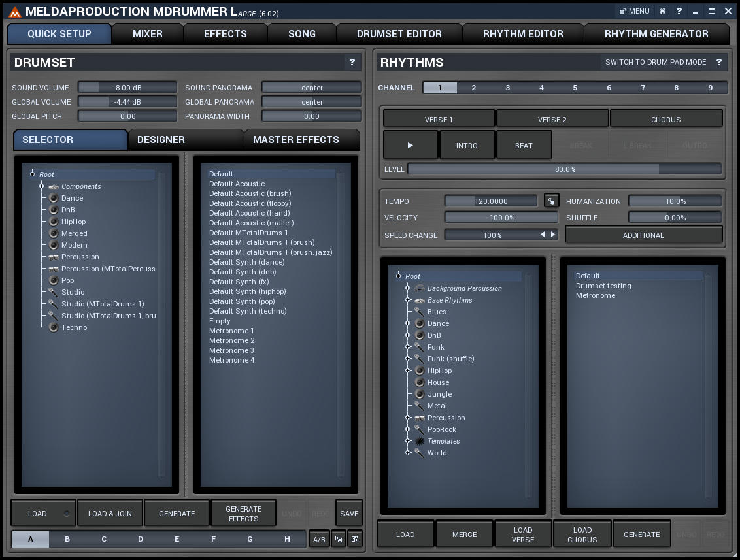Click the tempo tap icon
This screenshot has width=740, height=560.
(x=551, y=201)
